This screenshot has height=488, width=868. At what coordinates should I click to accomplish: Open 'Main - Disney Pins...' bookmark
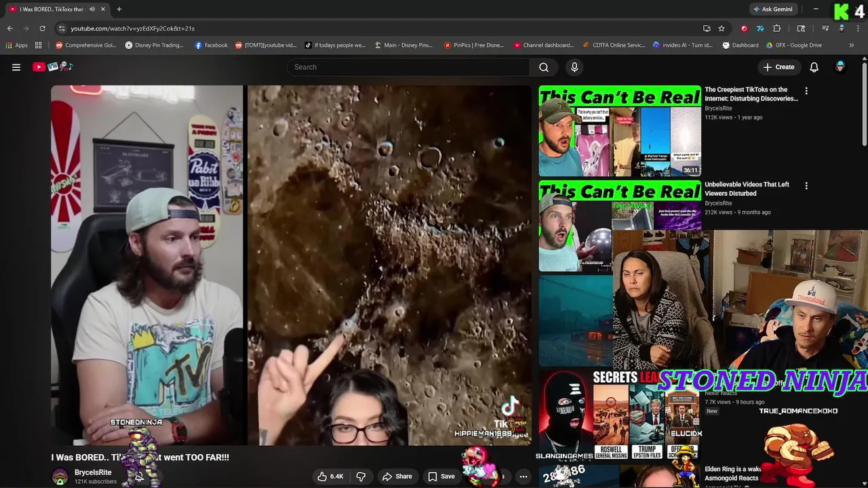tap(403, 45)
